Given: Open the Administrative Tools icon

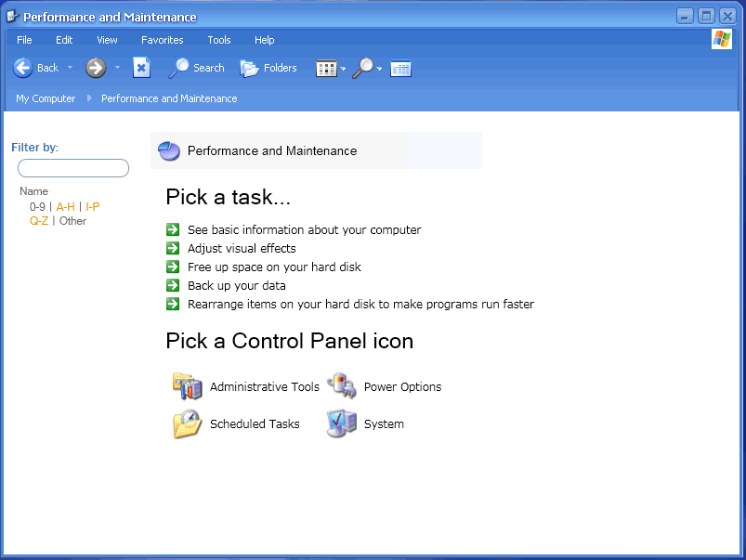Looking at the screenshot, I should click(x=188, y=385).
